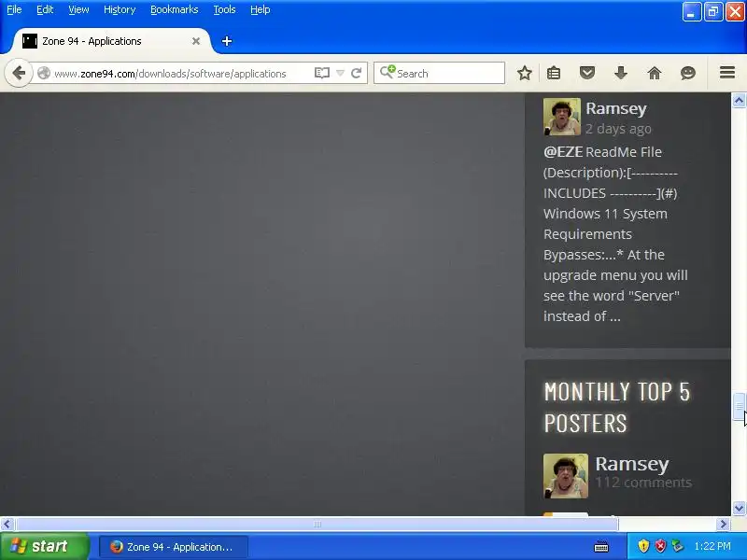Viewport: 747px width, 560px height.
Task: Open the Bookmarks menu
Action: coord(175,9)
